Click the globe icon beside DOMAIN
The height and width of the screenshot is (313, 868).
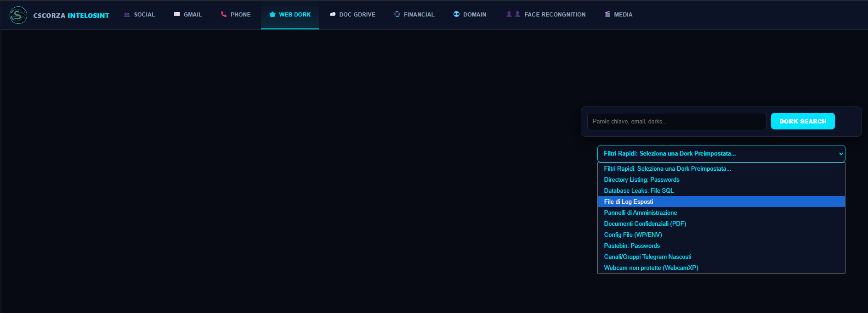456,14
